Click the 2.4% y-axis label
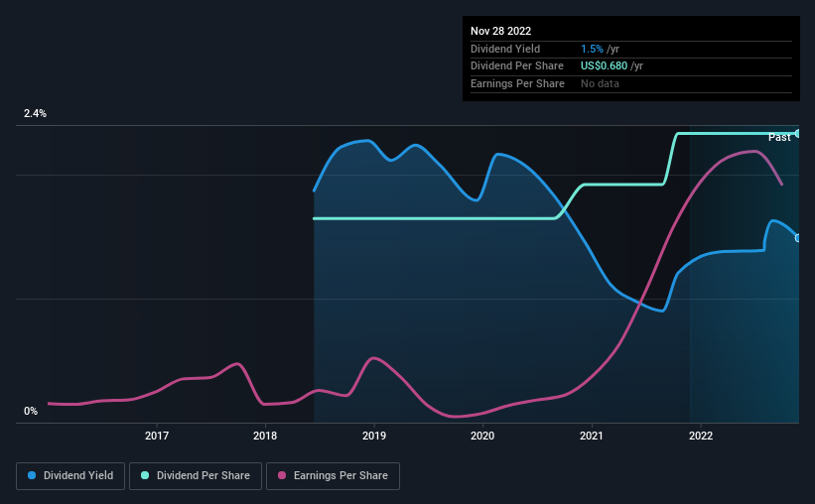The image size is (815, 504). (35, 113)
